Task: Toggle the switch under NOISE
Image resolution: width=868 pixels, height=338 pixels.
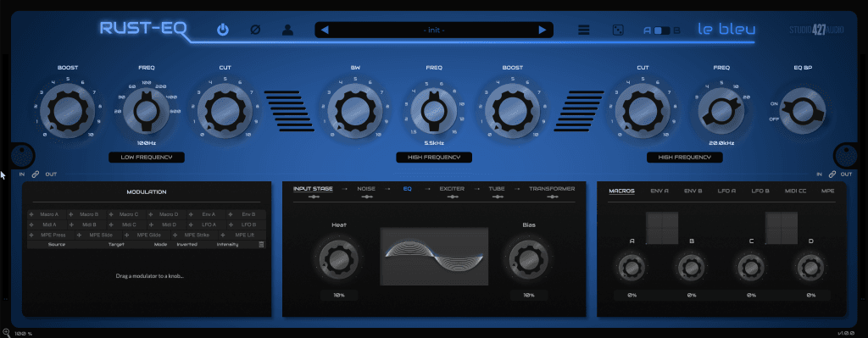Action: pyautogui.click(x=366, y=197)
